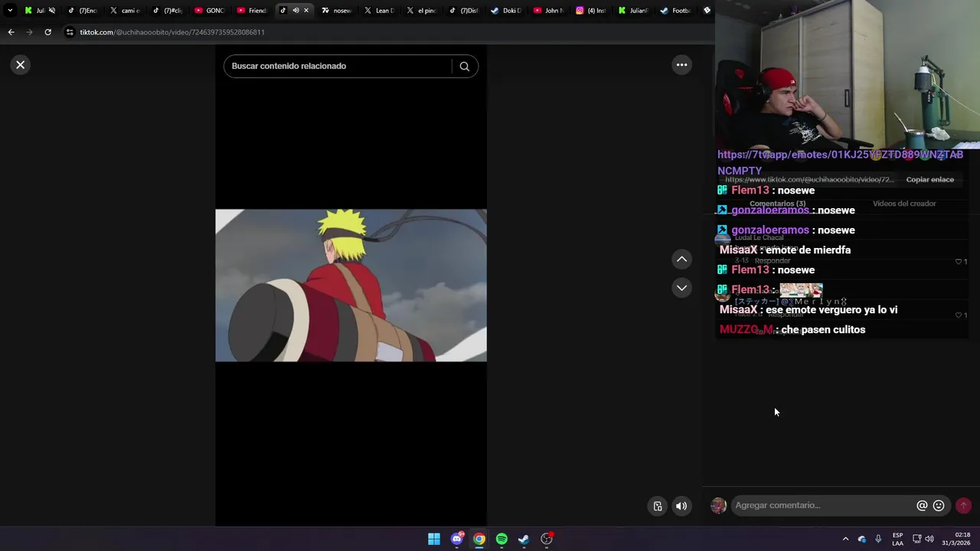Insert a mention with the @ icon
Viewport: 980px width, 551px height.
(x=922, y=505)
